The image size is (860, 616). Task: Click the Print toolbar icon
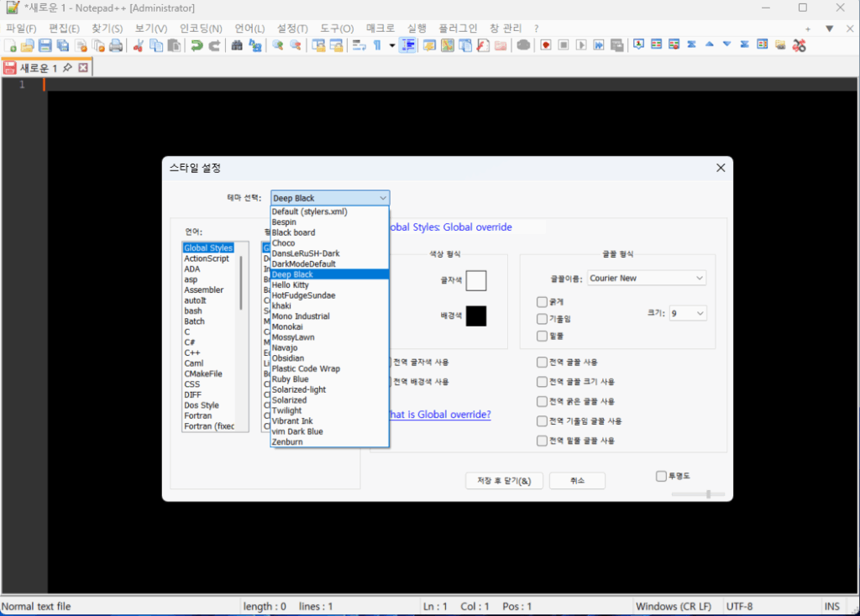[x=115, y=45]
